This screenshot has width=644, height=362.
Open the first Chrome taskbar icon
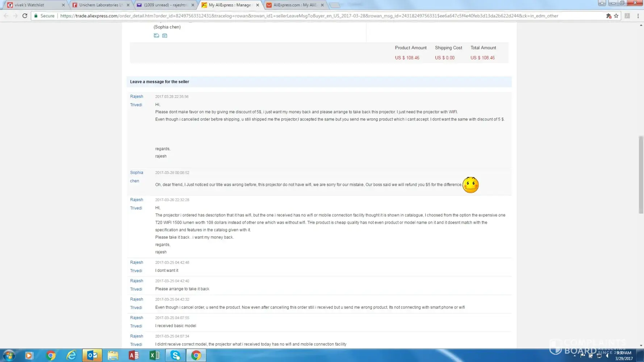click(x=51, y=355)
